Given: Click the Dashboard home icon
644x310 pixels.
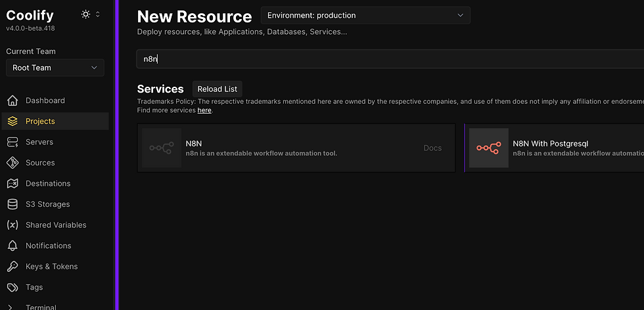Looking at the screenshot, I should 12,100.
